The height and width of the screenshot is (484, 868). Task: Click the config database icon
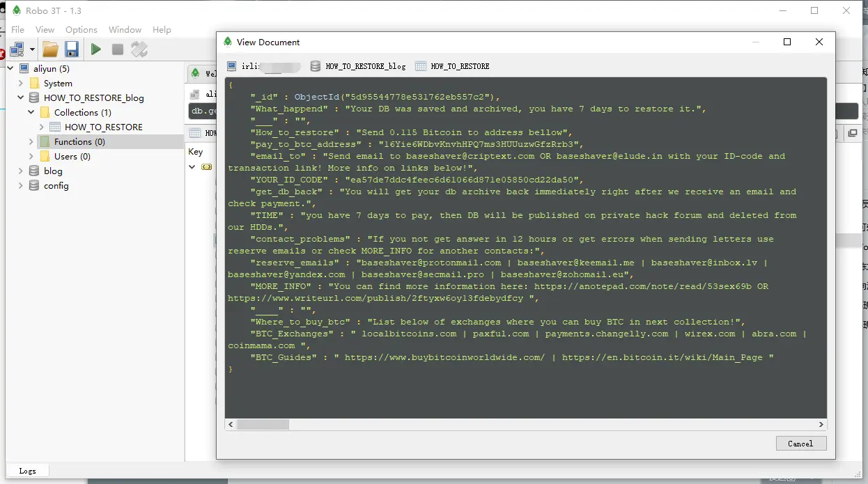pos(34,185)
